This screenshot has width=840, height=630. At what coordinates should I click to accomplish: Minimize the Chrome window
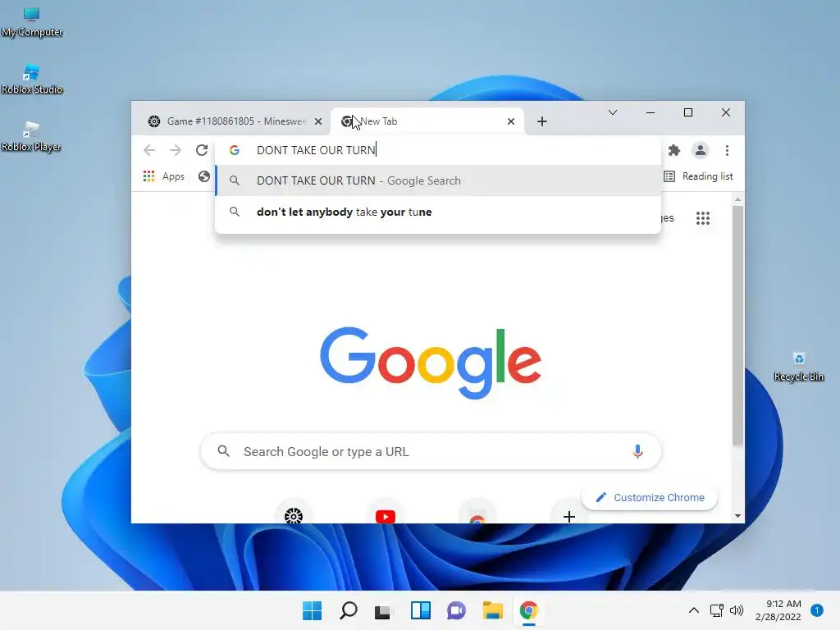tap(651, 112)
